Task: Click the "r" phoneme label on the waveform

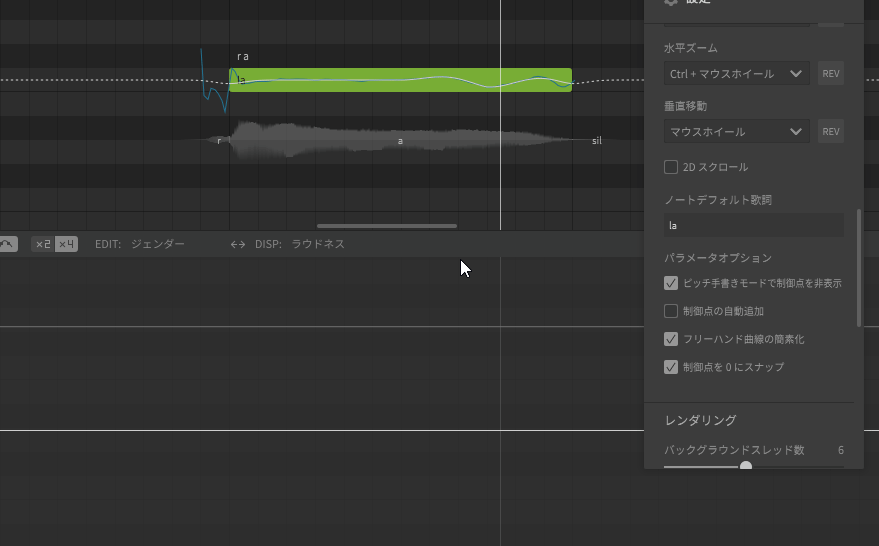Action: pyautogui.click(x=219, y=141)
